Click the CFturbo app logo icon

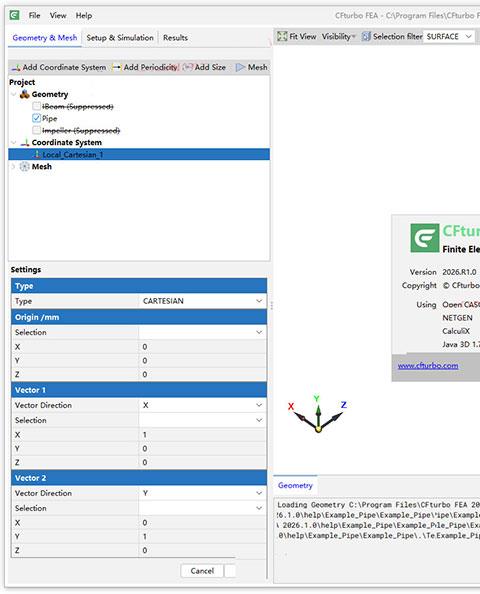[14, 15]
